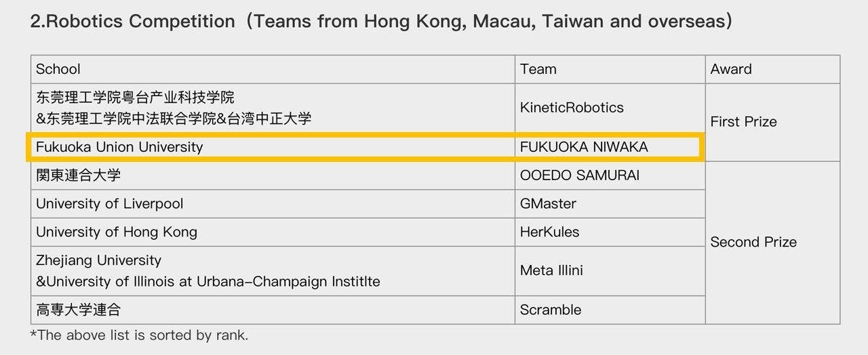The image size is (868, 355).
Task: Select the Meta Illini team cell
Action: 551,271
